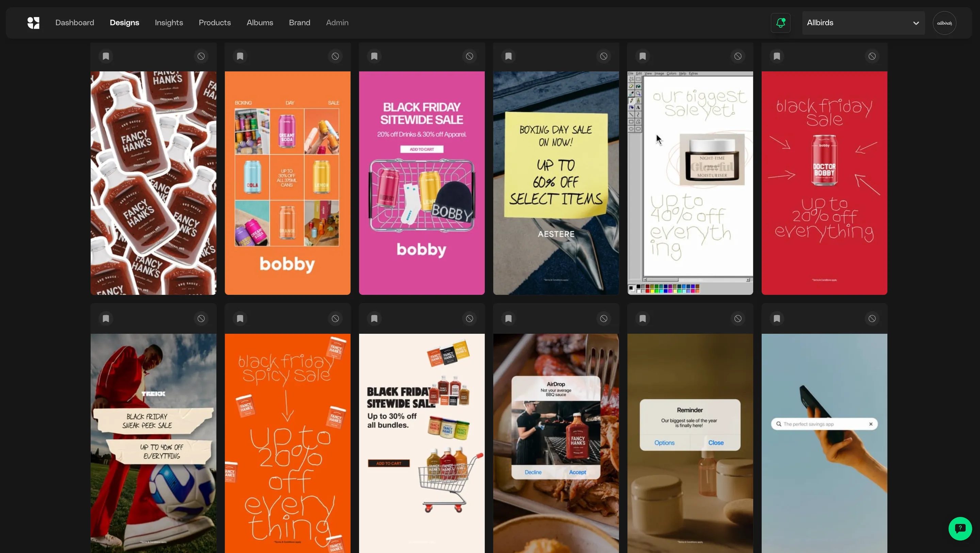The image size is (980, 553).
Task: Open the notifications bell
Action: pos(780,23)
